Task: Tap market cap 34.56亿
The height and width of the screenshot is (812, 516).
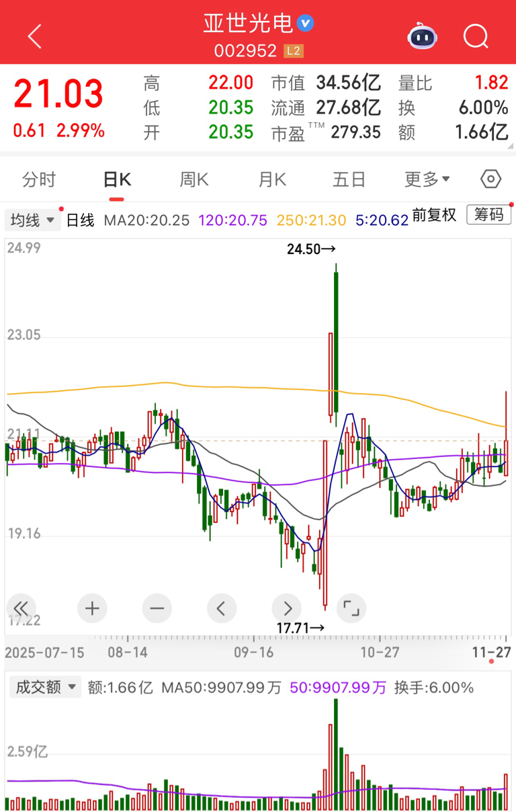Action: 349,83
